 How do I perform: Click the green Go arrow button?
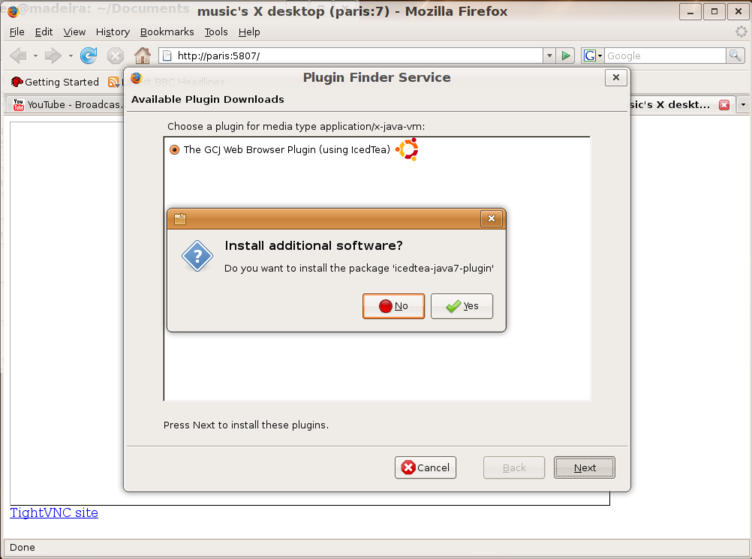[566, 56]
